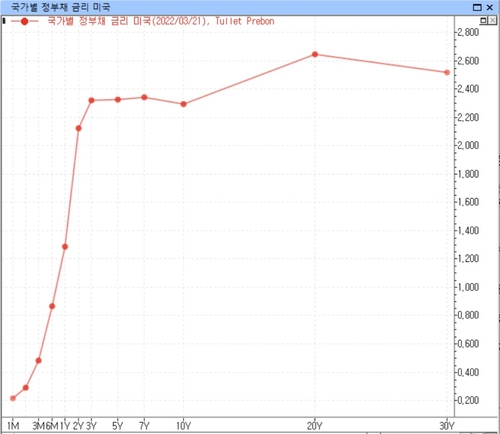500x434 pixels.
Task: Click the 20Y label on the x-axis
Action: pyautogui.click(x=315, y=426)
